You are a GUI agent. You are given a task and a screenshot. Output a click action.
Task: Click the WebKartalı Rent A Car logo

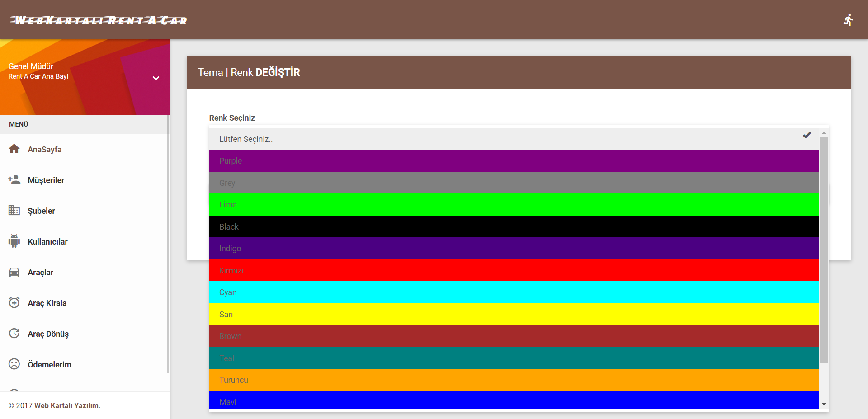coord(99,20)
